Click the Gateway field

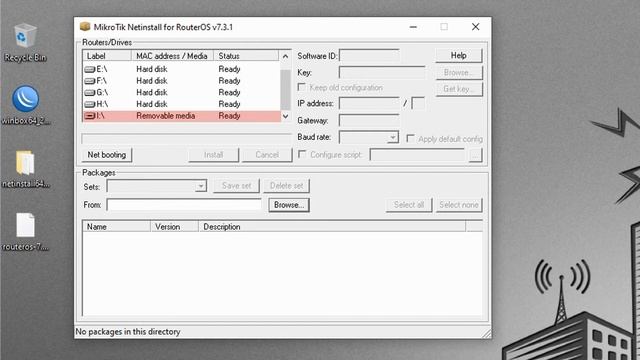click(x=369, y=120)
